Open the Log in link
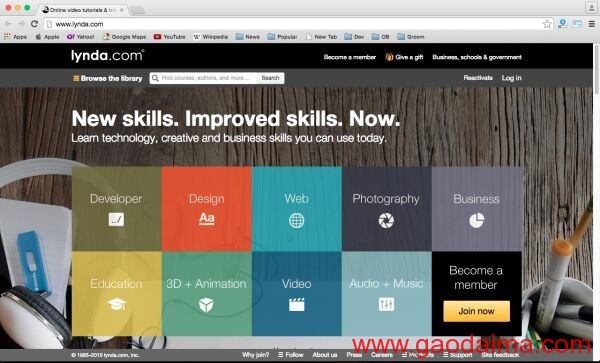 click(511, 78)
